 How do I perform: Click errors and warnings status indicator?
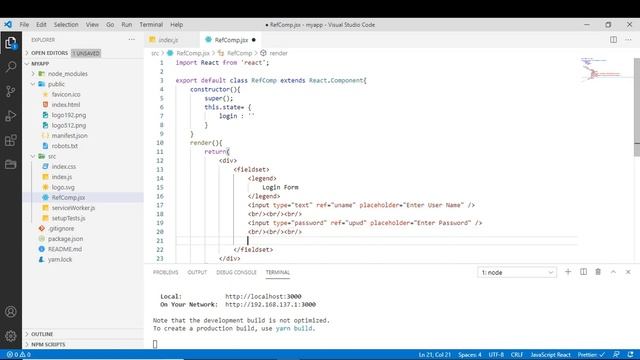click(x=19, y=354)
